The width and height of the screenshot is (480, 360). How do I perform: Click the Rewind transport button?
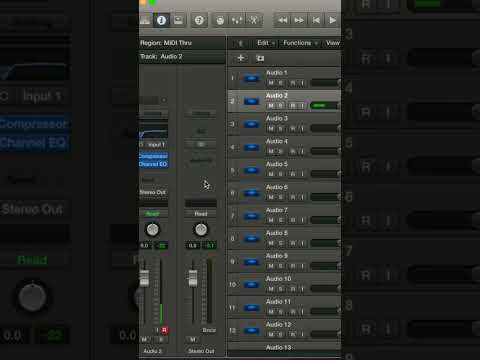coord(282,21)
